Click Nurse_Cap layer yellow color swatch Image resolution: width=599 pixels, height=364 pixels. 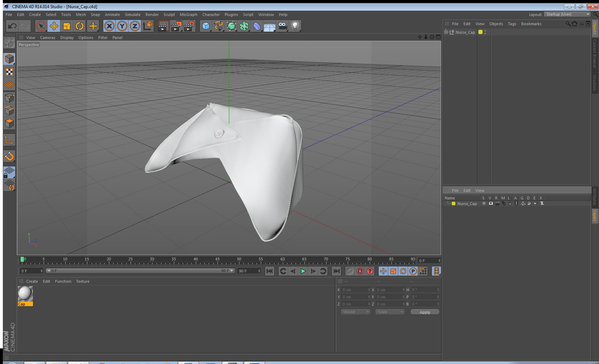454,204
